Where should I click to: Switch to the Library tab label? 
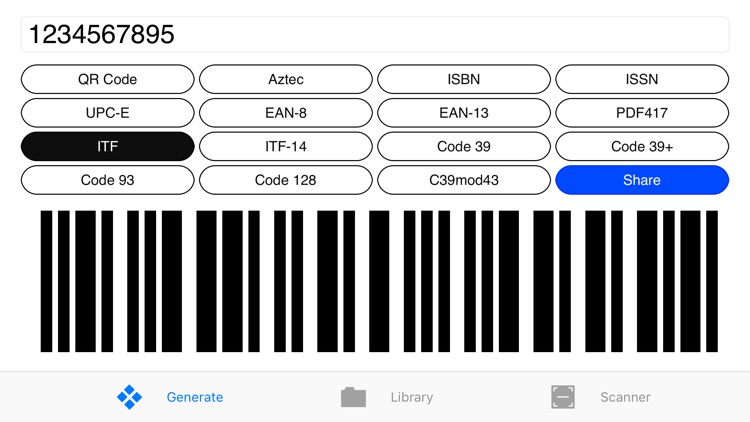point(412,397)
